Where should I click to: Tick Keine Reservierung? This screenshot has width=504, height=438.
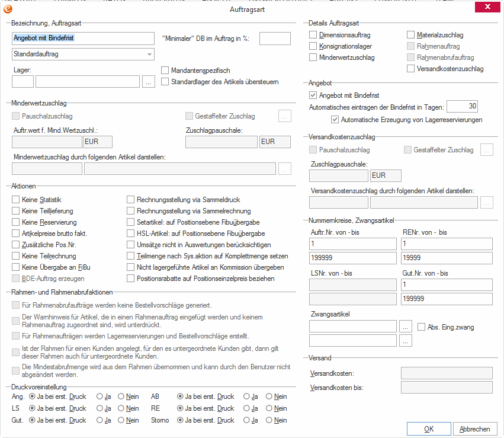(x=15, y=222)
